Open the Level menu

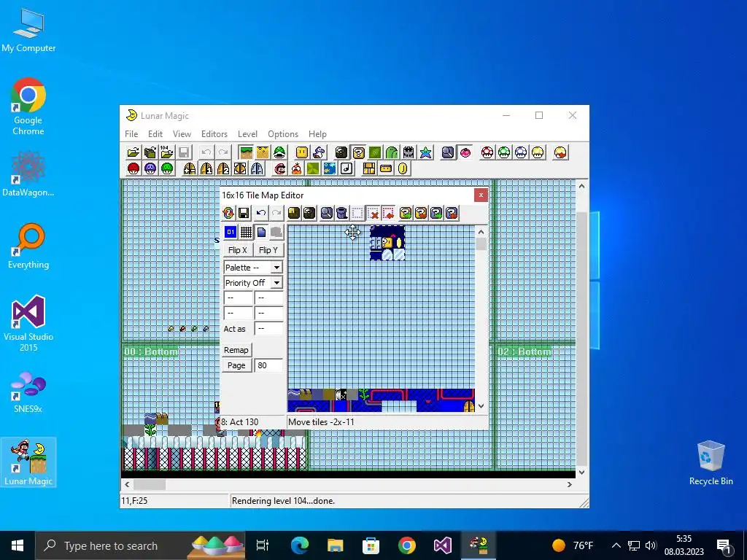(x=247, y=134)
